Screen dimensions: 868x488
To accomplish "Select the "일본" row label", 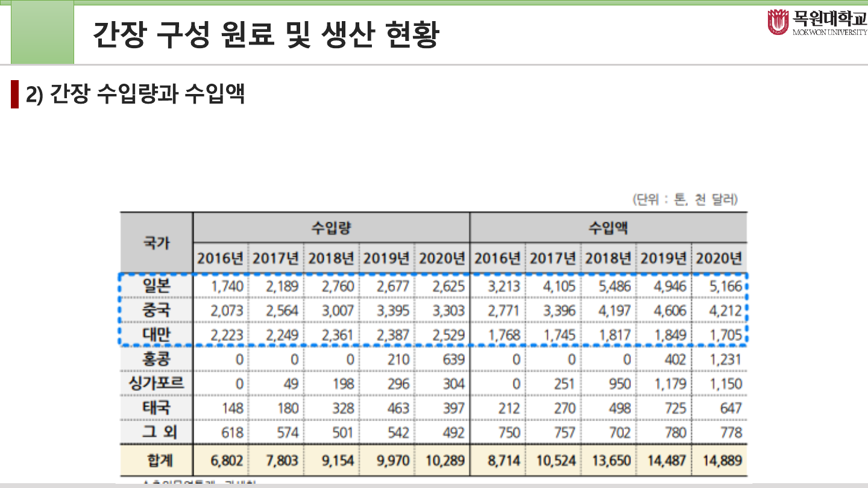I will 156,286.
